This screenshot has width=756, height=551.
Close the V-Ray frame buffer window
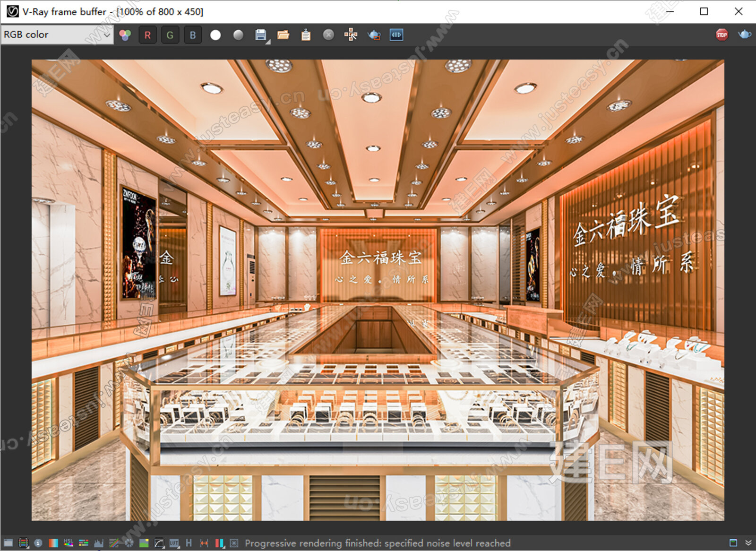click(x=739, y=11)
